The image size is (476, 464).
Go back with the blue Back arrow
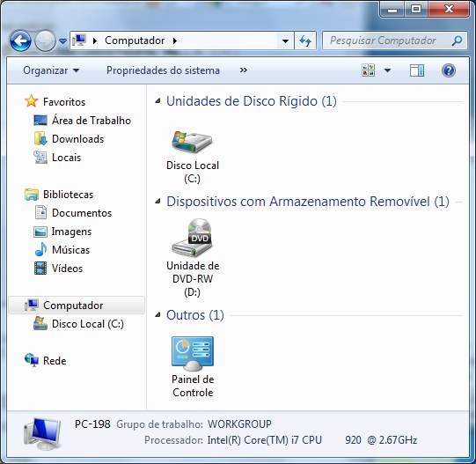pyautogui.click(x=20, y=41)
